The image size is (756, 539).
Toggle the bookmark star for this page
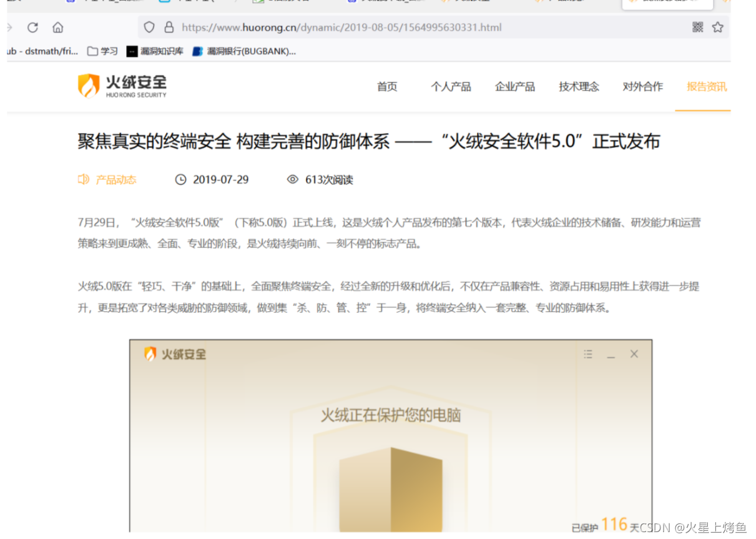coord(717,27)
